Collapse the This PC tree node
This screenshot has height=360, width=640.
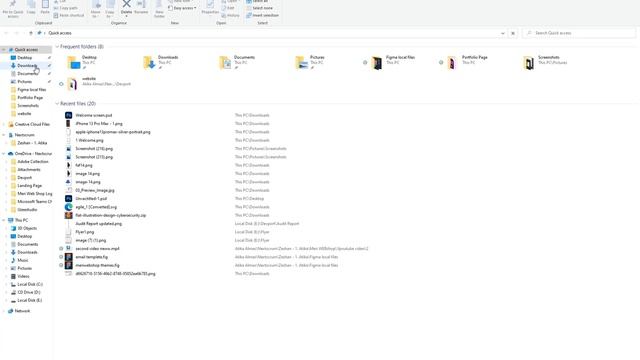(x=4, y=220)
